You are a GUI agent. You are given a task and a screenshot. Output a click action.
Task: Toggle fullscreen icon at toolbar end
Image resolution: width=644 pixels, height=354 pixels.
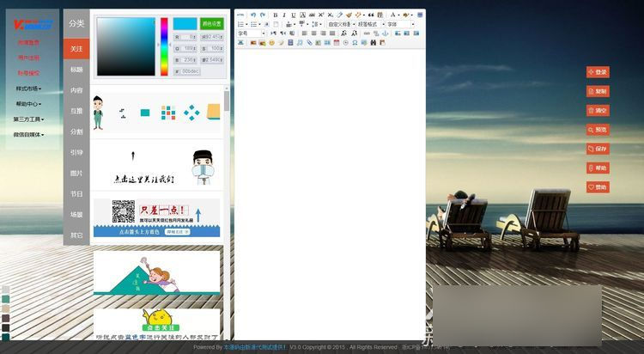[x=420, y=15]
